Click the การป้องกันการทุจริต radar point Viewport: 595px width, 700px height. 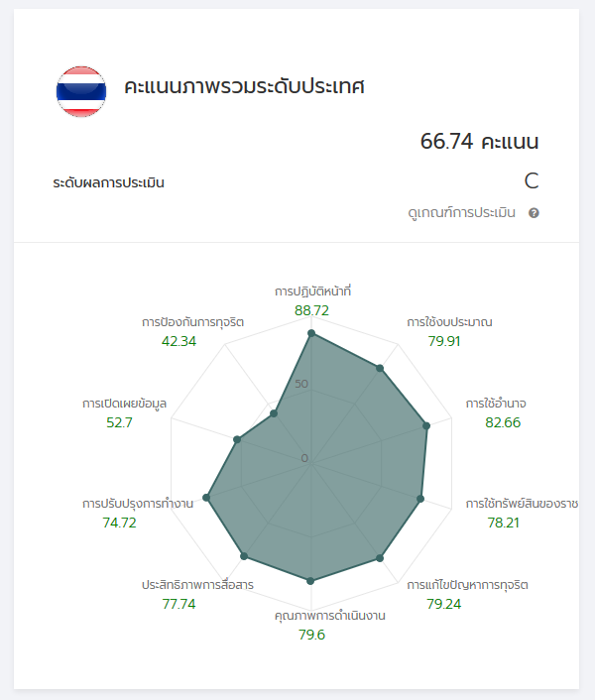(274, 413)
